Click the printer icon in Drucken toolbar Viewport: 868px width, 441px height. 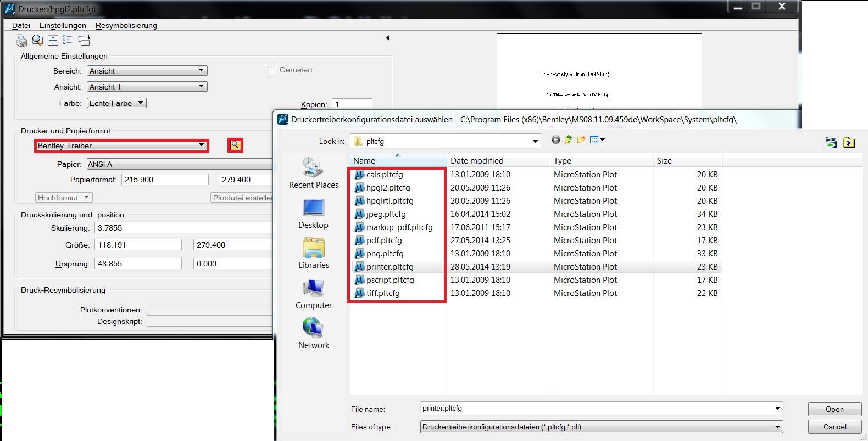21,40
